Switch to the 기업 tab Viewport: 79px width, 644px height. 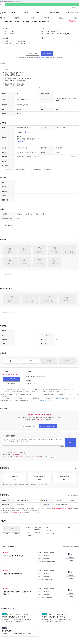point(10,5)
